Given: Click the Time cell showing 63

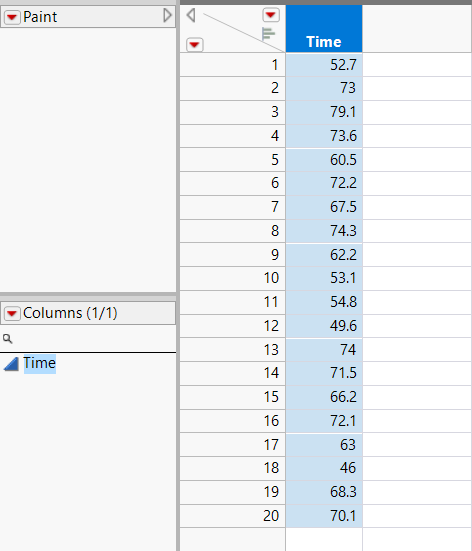Looking at the screenshot, I should coord(324,445).
